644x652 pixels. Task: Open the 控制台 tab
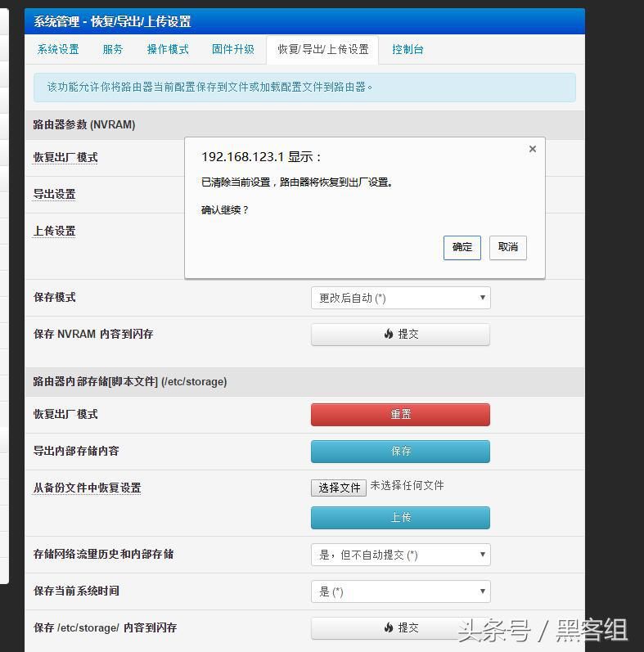[x=408, y=49]
